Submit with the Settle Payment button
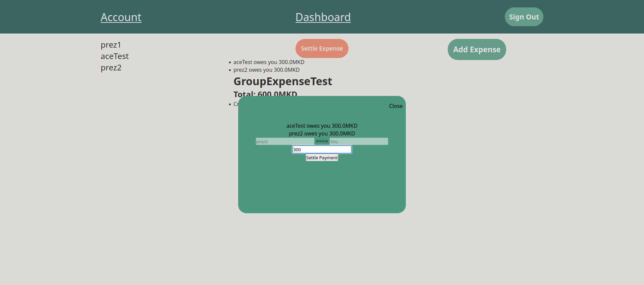 point(322,158)
